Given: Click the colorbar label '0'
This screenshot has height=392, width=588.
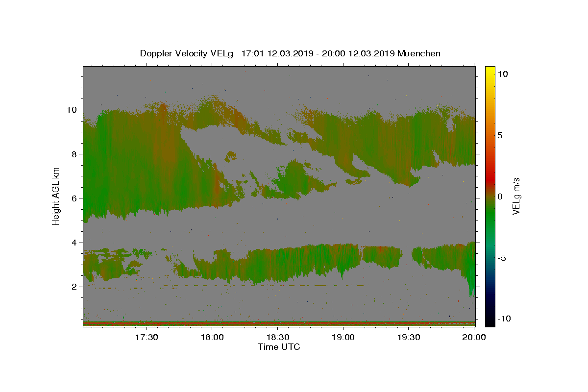Looking at the screenshot, I should [x=500, y=196].
